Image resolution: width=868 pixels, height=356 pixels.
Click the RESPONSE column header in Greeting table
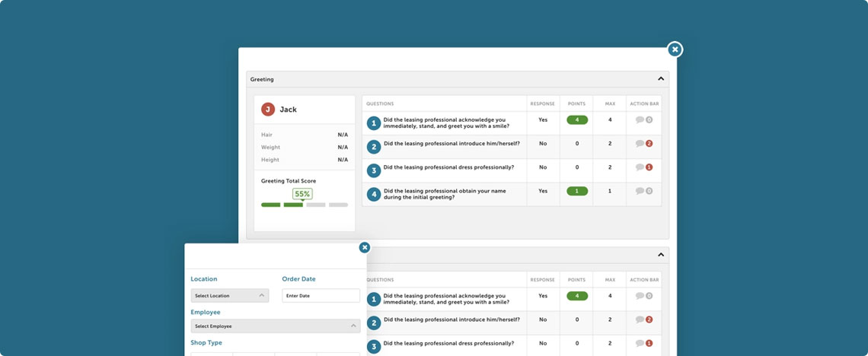click(542, 104)
